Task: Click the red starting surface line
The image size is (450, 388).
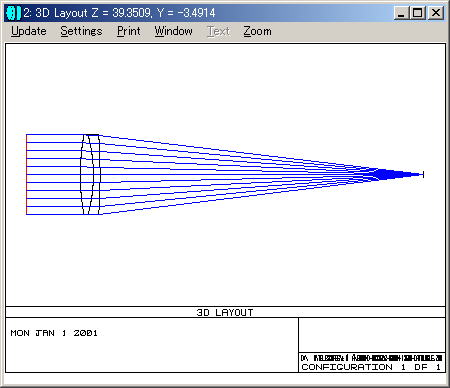Action: coord(26,174)
